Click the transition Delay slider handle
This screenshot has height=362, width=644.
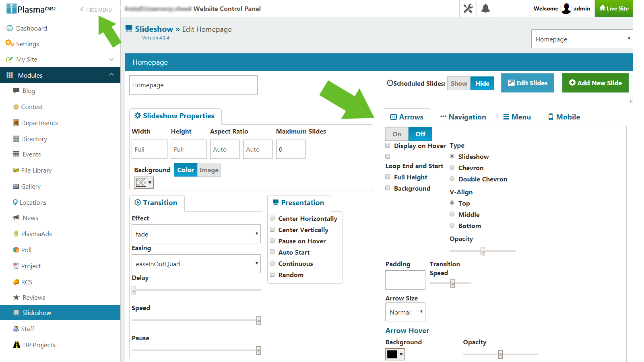tap(134, 290)
